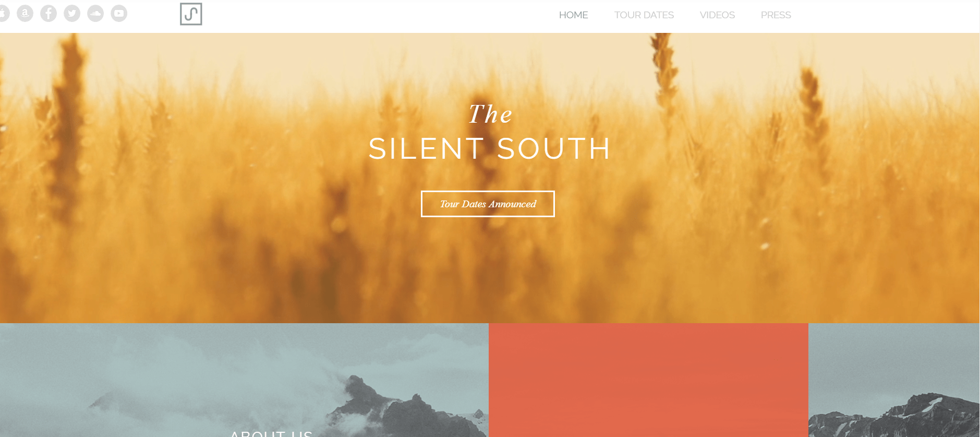Click the left misty mountain photo
The width and height of the screenshot is (980, 437).
pyautogui.click(x=244, y=380)
